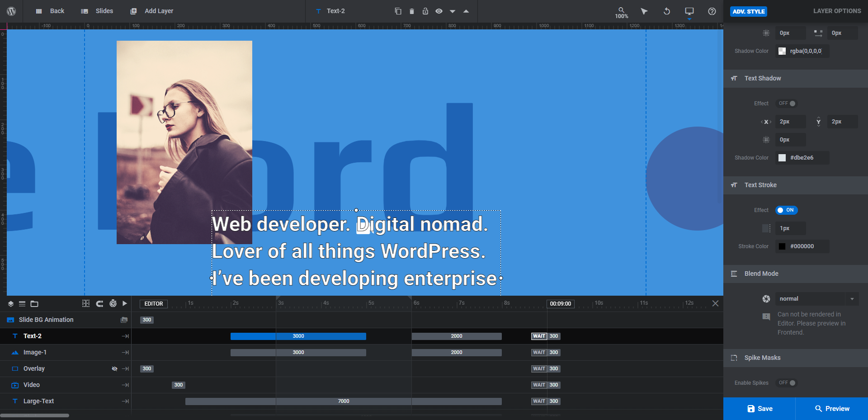Click Text-2 WAIT end frame

[539, 336]
